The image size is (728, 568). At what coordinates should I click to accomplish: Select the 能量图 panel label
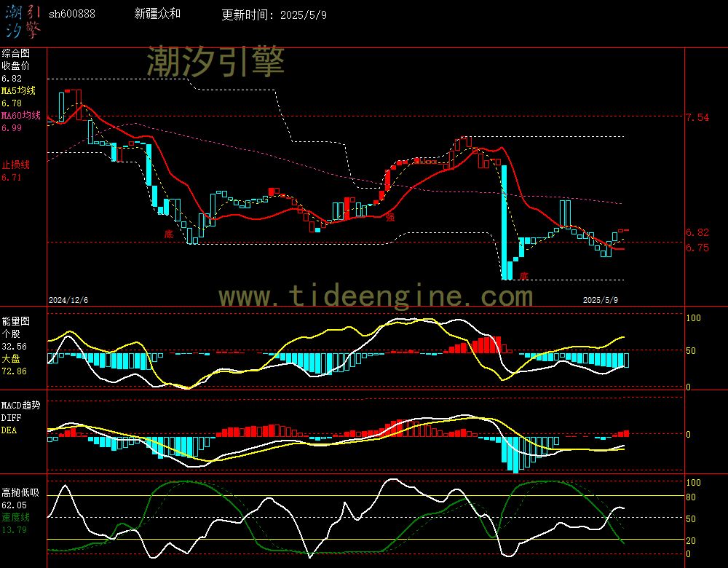coord(15,321)
